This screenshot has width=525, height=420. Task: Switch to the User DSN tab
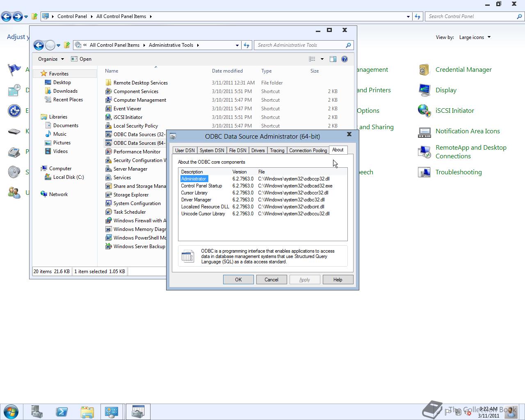(x=185, y=151)
